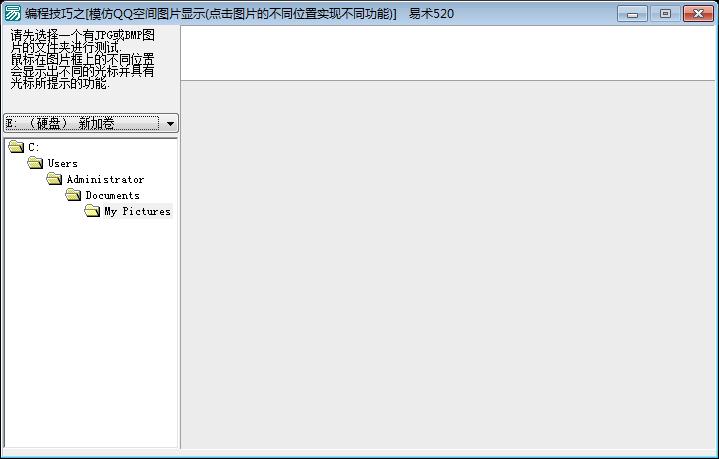Click the application icon in the title bar
The width and height of the screenshot is (719, 459).
(13, 13)
